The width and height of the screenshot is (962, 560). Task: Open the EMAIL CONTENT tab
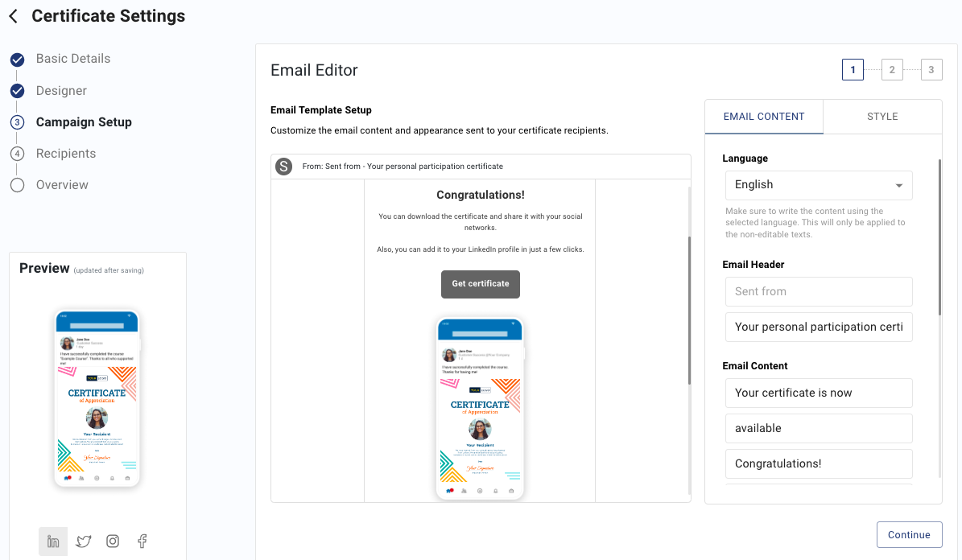(x=764, y=117)
